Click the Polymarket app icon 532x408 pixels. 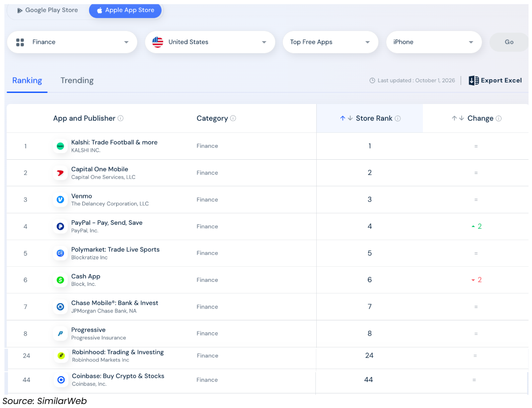click(x=60, y=253)
